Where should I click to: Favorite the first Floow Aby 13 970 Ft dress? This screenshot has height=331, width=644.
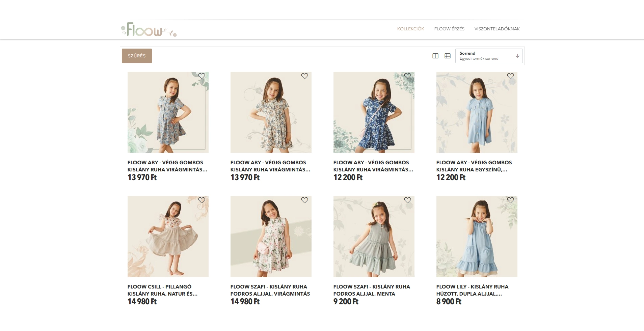pos(202,76)
